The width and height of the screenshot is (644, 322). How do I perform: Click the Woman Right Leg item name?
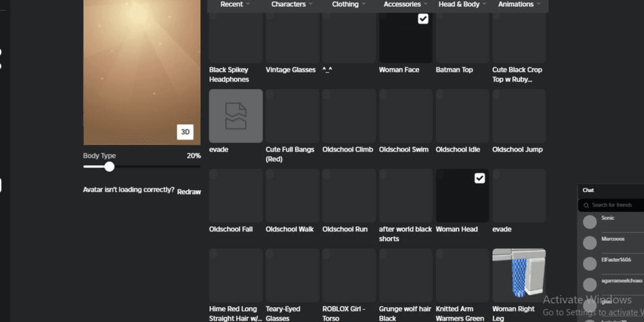tap(514, 313)
